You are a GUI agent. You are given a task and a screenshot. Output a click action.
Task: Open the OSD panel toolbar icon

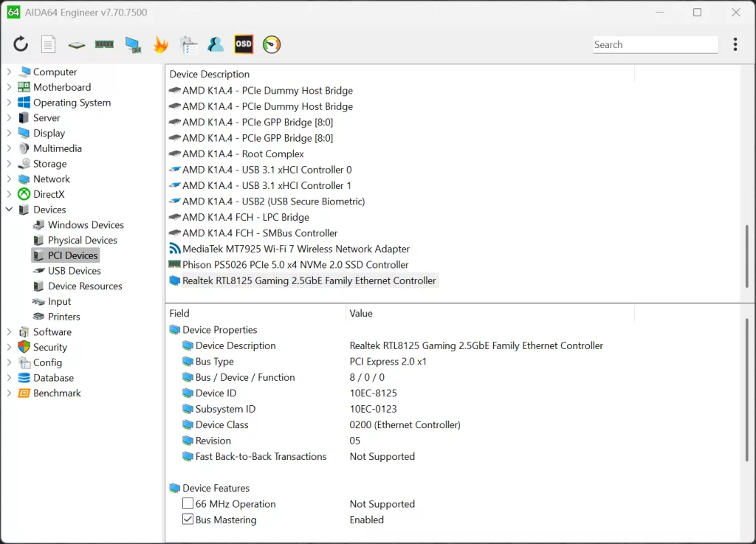244,44
